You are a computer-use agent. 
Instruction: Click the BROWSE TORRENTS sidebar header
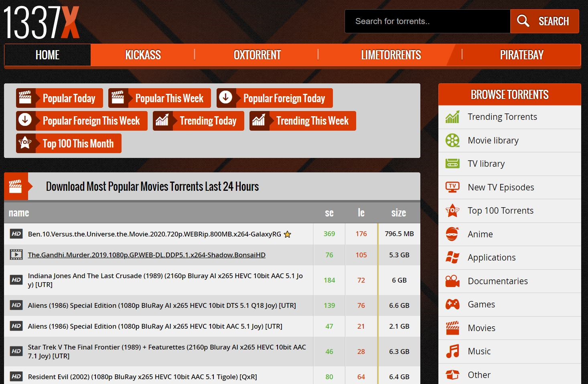click(x=509, y=95)
